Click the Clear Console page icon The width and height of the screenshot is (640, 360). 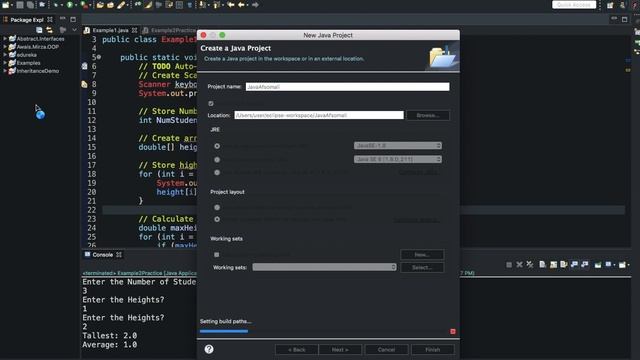point(542,265)
